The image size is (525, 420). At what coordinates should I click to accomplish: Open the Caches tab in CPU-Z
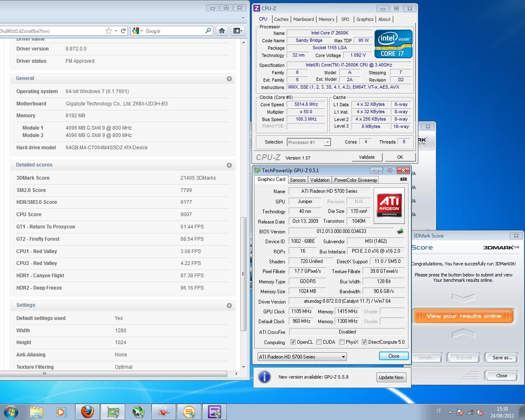tap(281, 19)
